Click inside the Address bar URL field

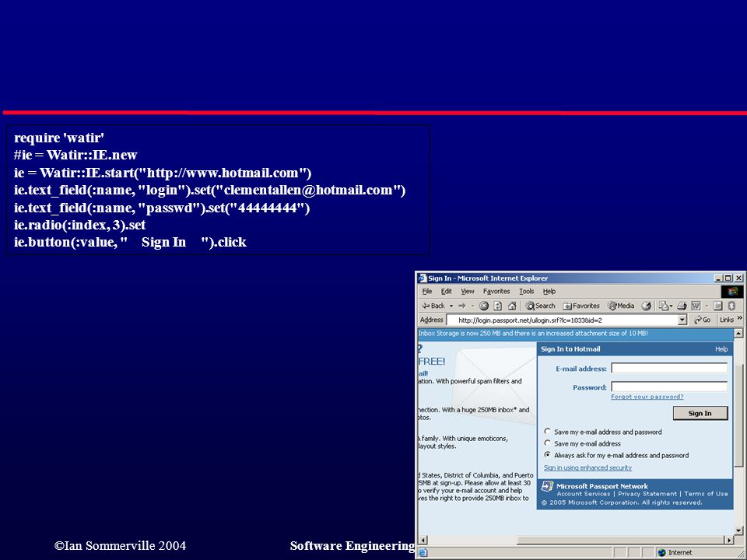coord(562,320)
